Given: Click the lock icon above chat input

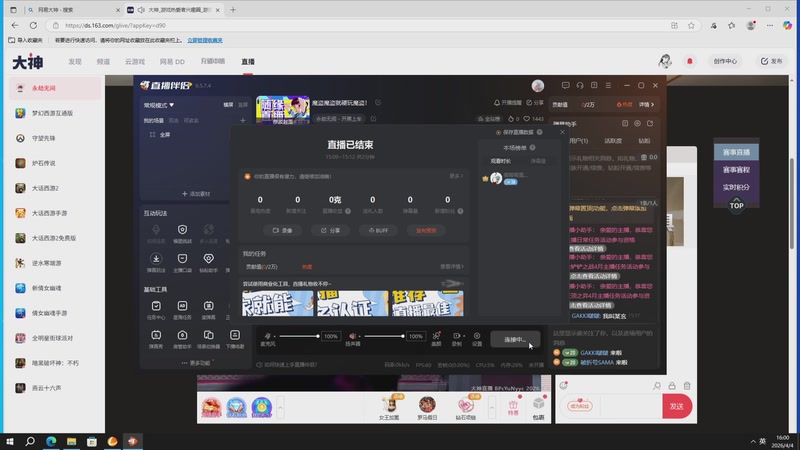Looking at the screenshot, I should (671, 386).
